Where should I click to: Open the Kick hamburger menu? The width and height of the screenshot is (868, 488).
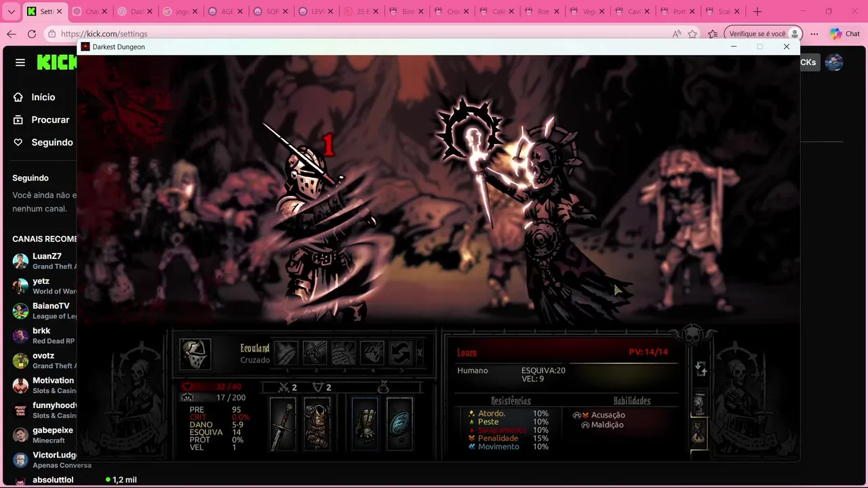click(20, 62)
